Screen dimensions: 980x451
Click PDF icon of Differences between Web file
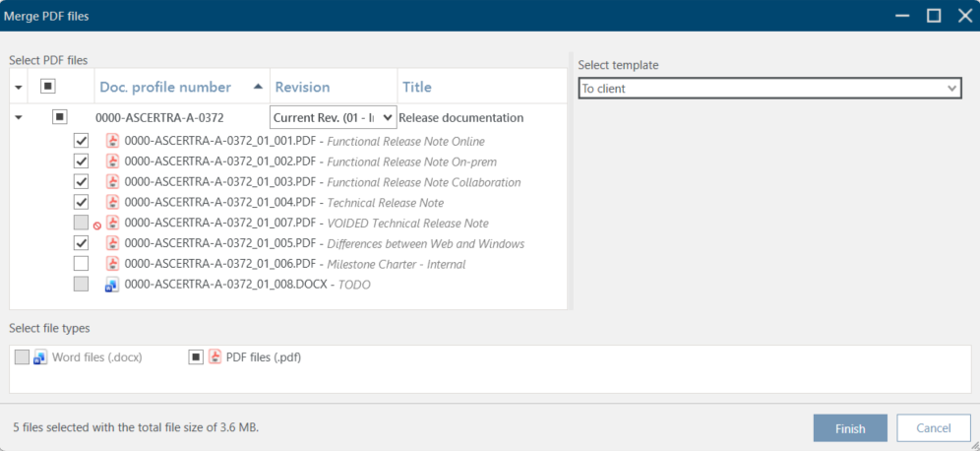[x=112, y=243]
